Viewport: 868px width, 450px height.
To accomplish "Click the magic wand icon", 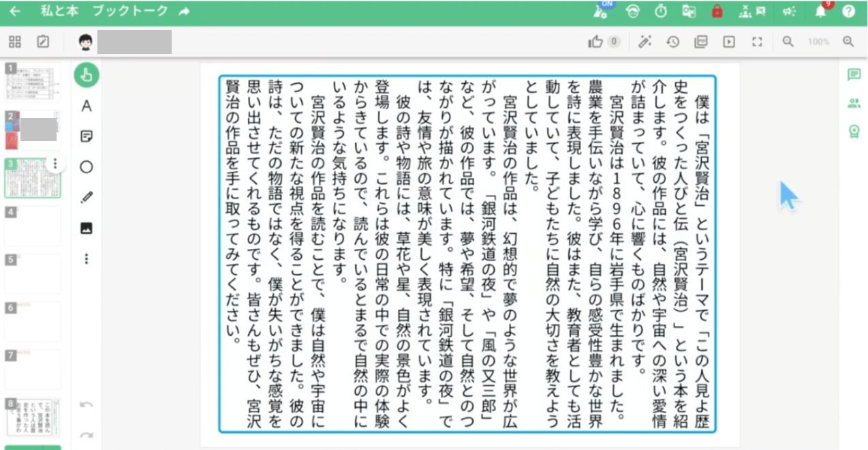I will 644,42.
